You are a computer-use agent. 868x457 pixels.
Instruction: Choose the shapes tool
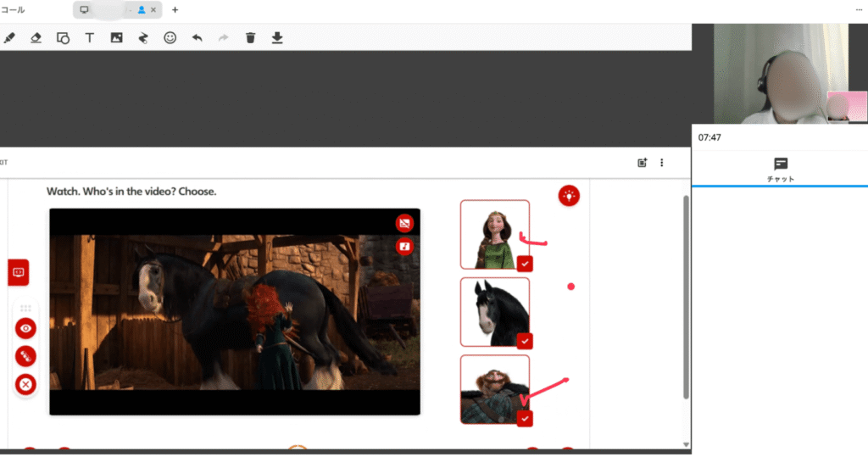[x=63, y=37]
